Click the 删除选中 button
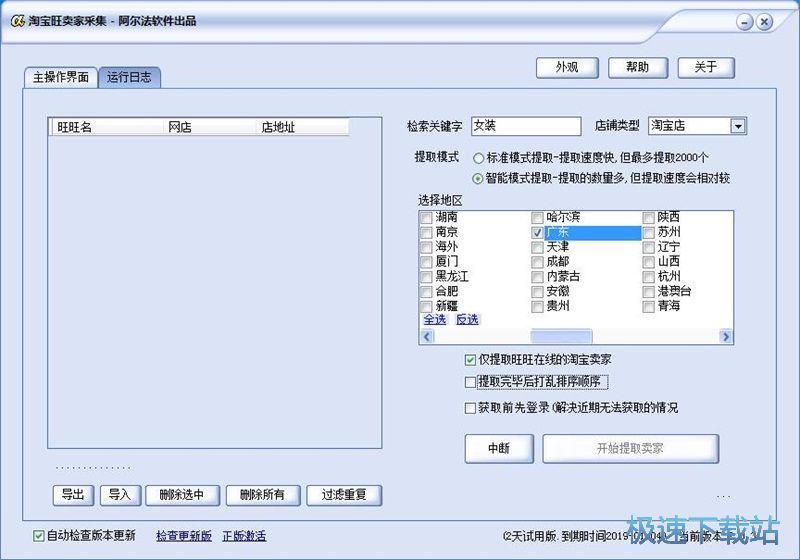 tap(182, 495)
